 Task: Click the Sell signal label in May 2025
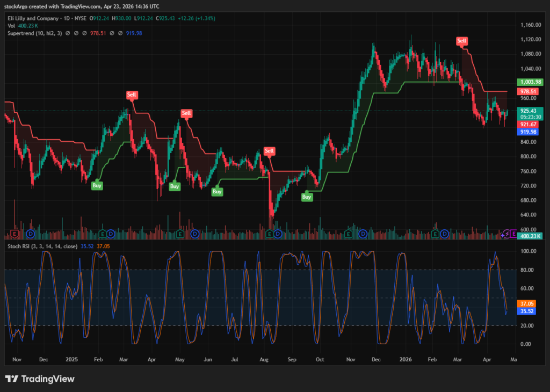[x=186, y=113]
